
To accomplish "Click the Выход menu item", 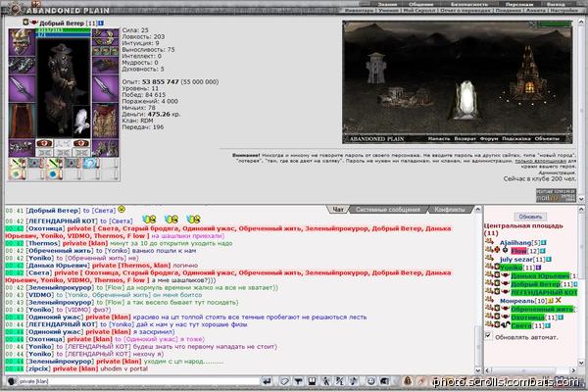I will coord(556,4).
